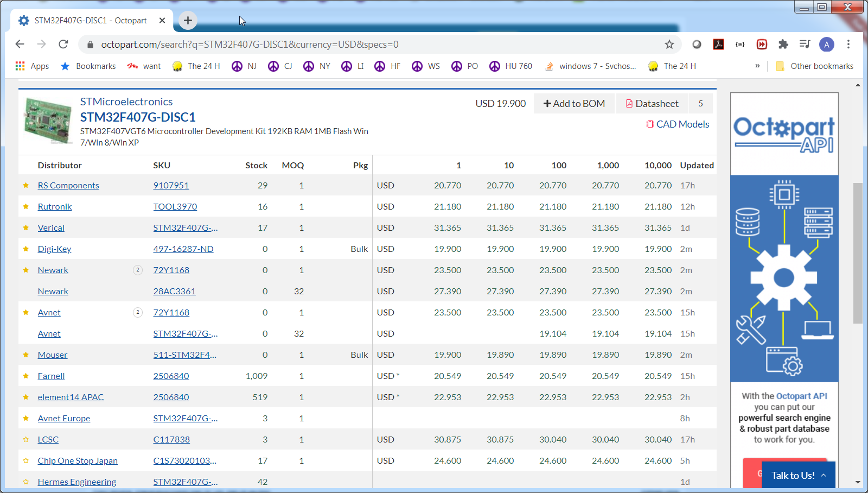Open the NJ peace-sign bookmark
The height and width of the screenshot is (493, 868).
click(x=244, y=66)
